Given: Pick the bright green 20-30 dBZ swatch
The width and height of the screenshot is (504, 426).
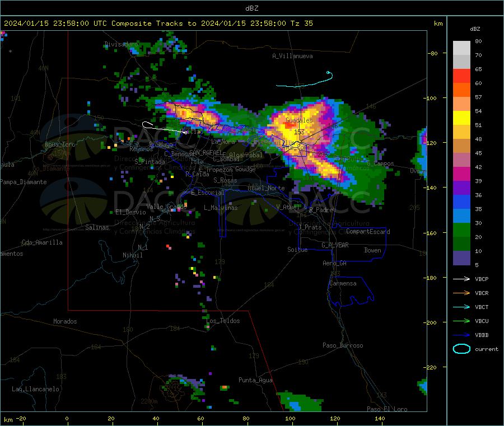Looking at the screenshot, I should pos(461,230).
